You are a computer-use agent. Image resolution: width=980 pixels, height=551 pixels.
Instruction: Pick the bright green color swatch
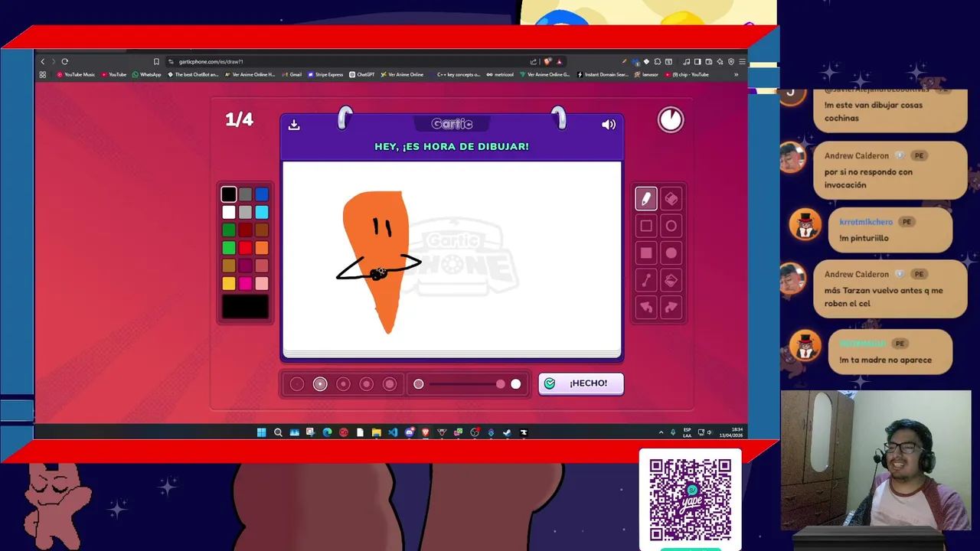point(229,247)
